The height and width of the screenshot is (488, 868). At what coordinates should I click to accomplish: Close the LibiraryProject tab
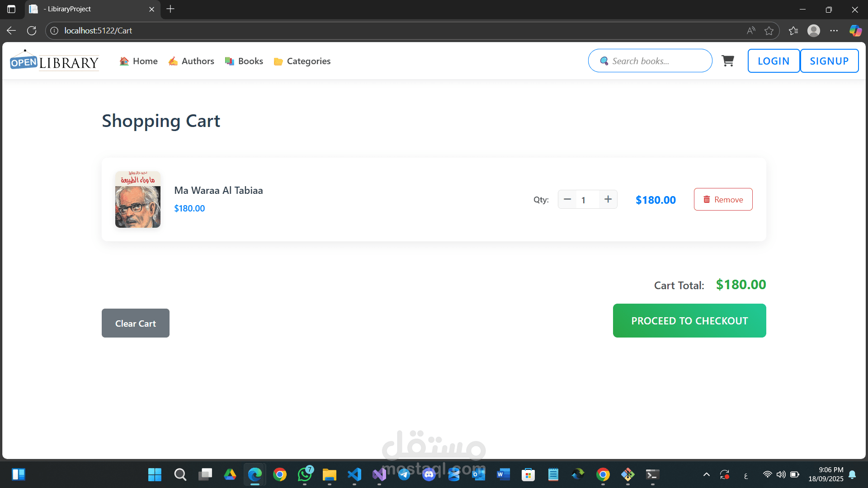151,9
